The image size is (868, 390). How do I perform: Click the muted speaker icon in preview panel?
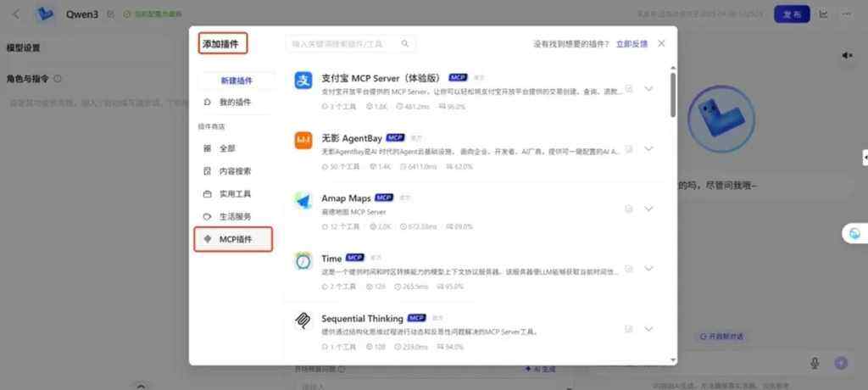(x=847, y=55)
